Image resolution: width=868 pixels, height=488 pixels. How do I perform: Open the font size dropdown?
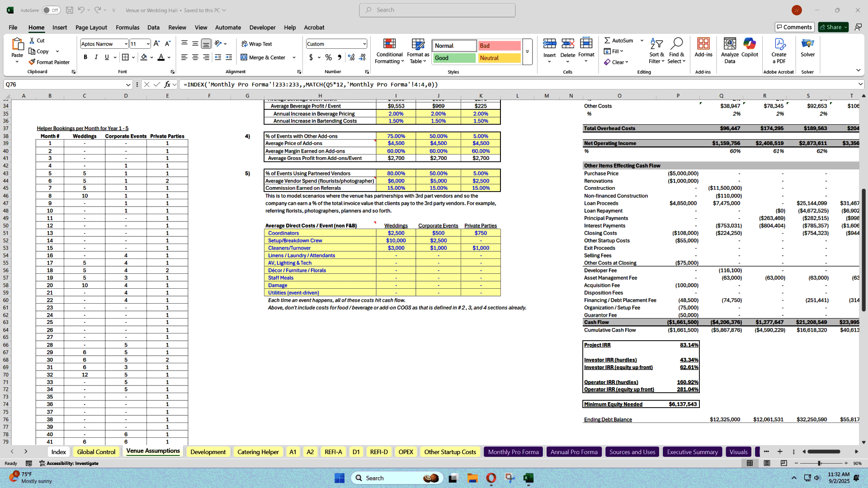[x=148, y=44]
